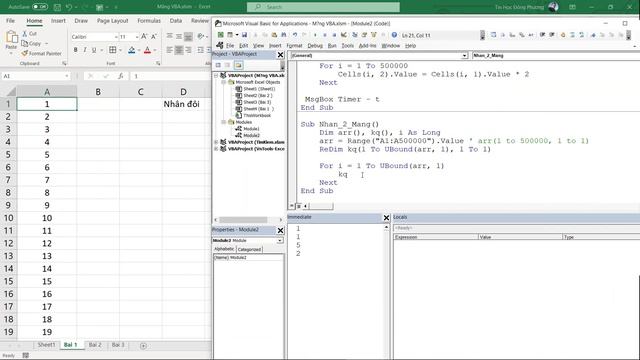Open Debug menu in VBA editor
Image resolution: width=640 pixels, height=360 pixels.
[315, 46]
